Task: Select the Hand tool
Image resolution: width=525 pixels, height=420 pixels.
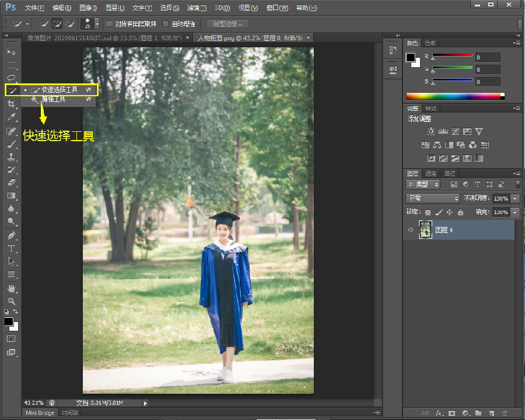Action: 11,288
